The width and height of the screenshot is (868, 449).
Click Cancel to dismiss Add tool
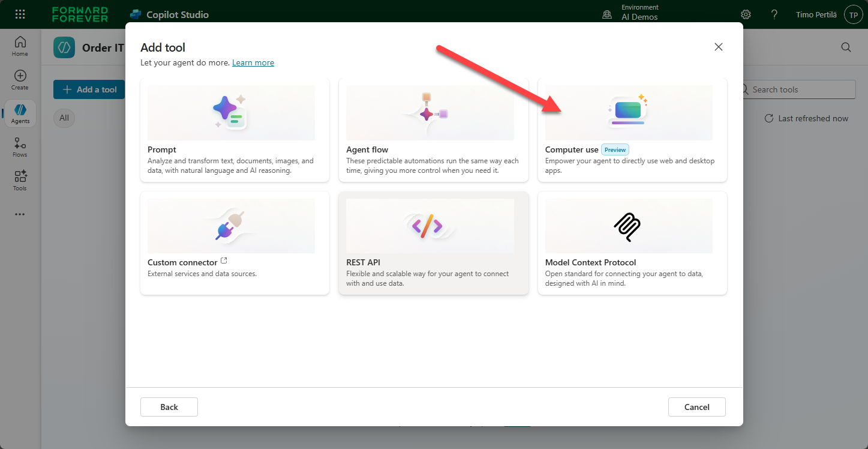(x=696, y=407)
